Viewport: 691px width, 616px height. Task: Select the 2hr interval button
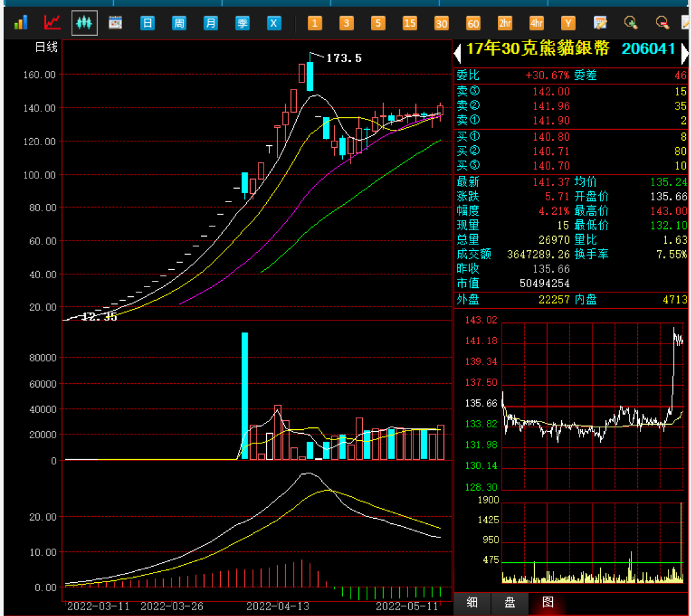pyautogui.click(x=505, y=23)
